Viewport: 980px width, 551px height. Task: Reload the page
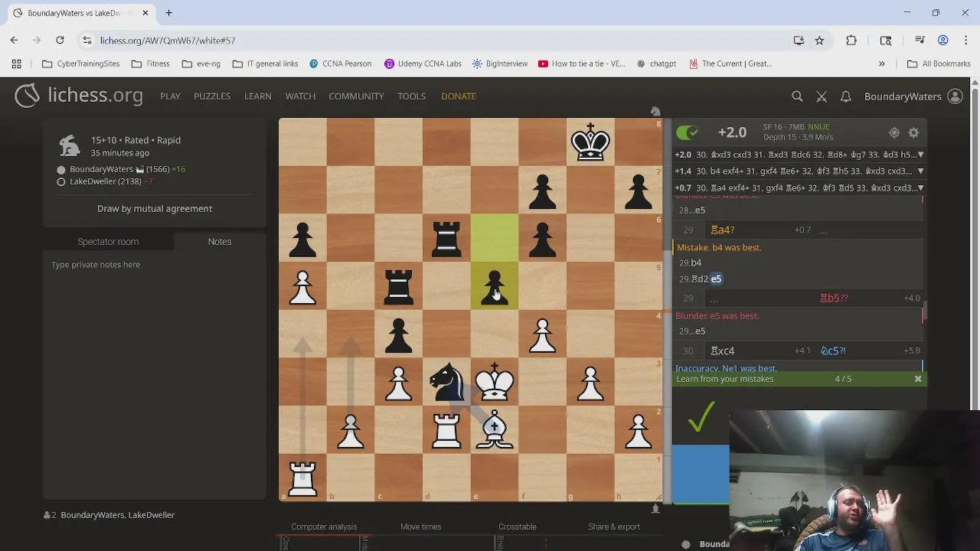pos(60,40)
